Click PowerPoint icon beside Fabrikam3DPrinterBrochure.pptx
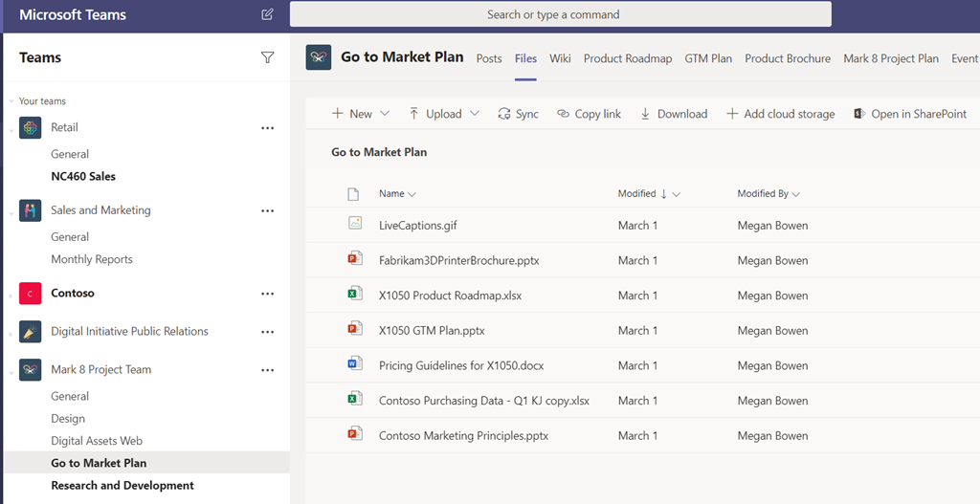 coord(355,258)
